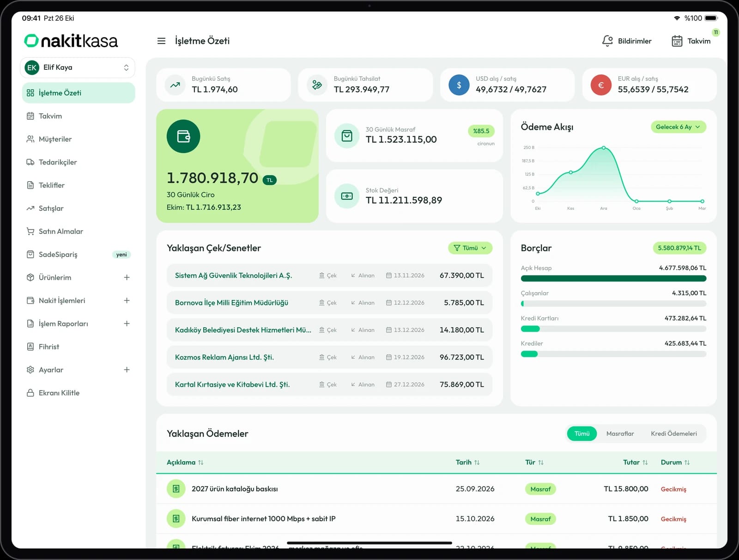739x560 pixels.
Task: Click the USD dollar currency icon
Action: (x=459, y=85)
